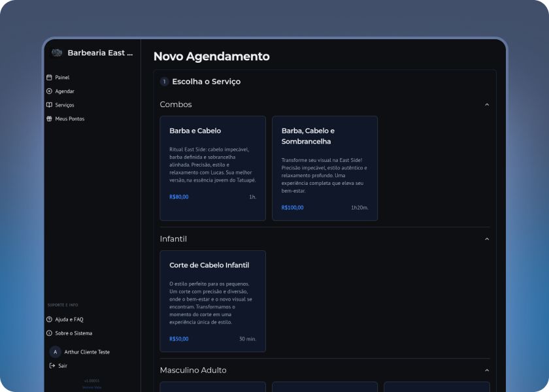Select Barba, Cabelo e Sombrancelha card
Image resolution: width=549 pixels, height=392 pixels.
[x=325, y=169]
